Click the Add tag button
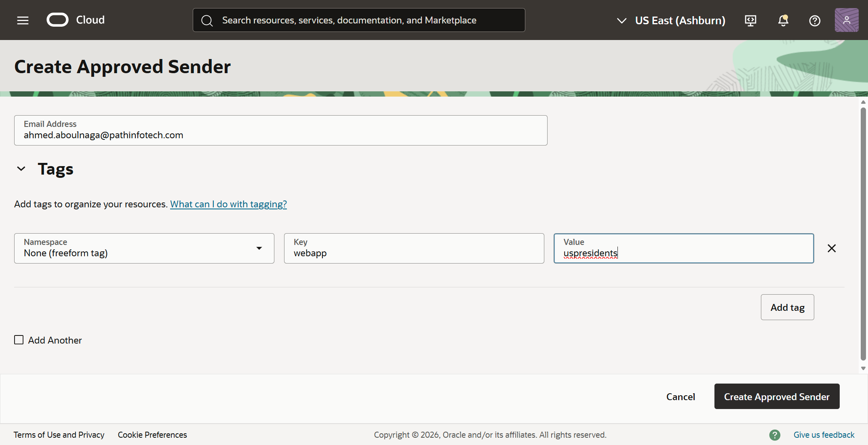Screen dimensions: 868x445 click(x=787, y=307)
